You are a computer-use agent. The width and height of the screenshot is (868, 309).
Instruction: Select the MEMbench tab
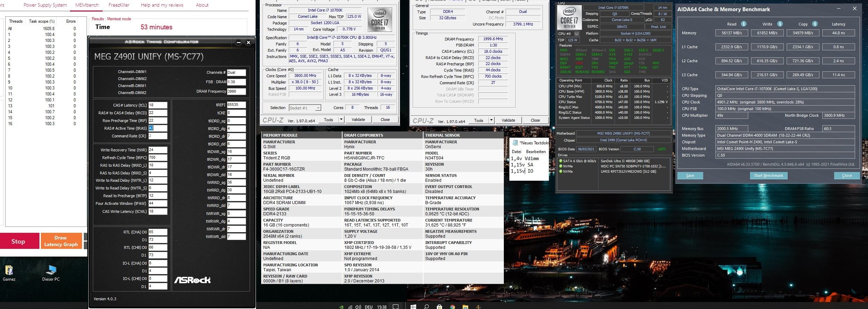pyautogui.click(x=87, y=5)
